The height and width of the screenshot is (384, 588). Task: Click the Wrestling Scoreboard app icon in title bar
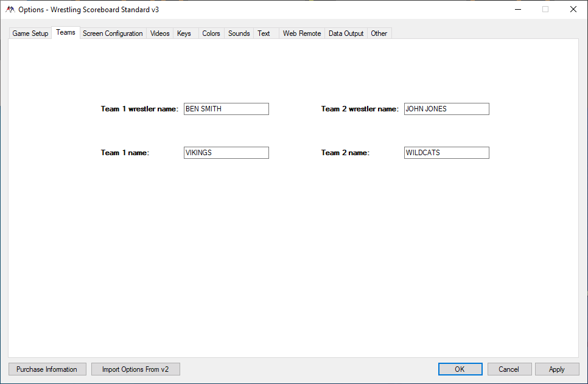click(10, 10)
